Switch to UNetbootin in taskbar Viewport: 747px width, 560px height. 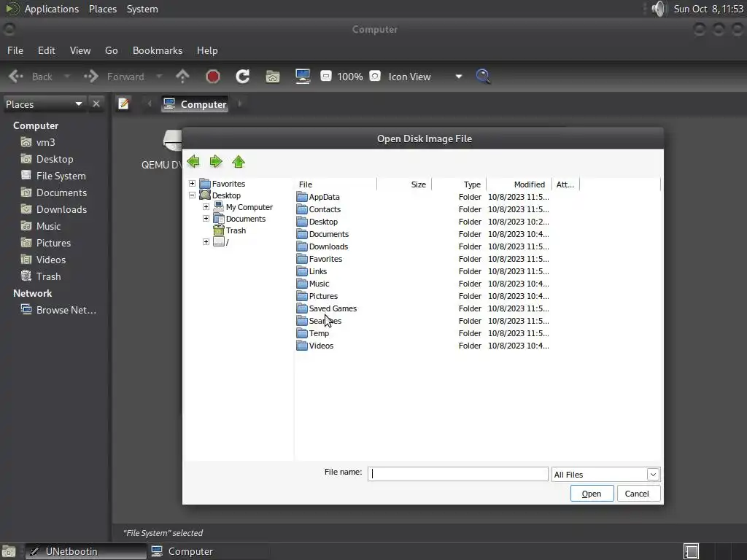[86, 551]
